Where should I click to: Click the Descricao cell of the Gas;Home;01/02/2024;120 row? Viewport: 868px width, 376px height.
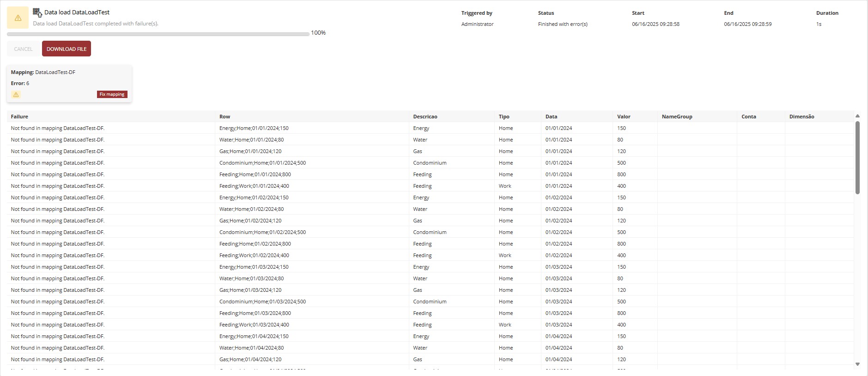pos(452,221)
